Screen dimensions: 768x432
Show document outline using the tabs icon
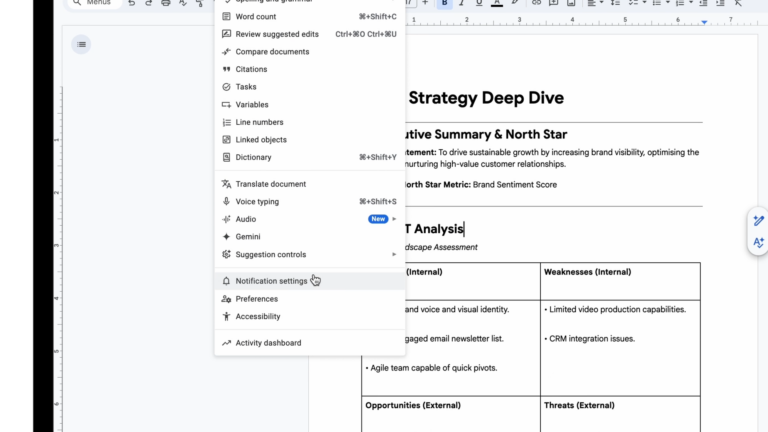[x=82, y=43]
